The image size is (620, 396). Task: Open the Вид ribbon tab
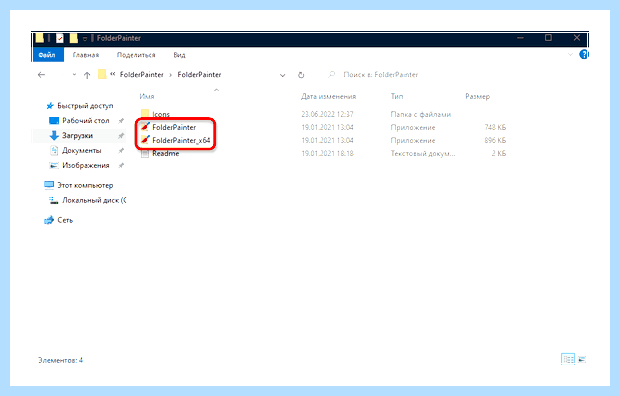179,55
